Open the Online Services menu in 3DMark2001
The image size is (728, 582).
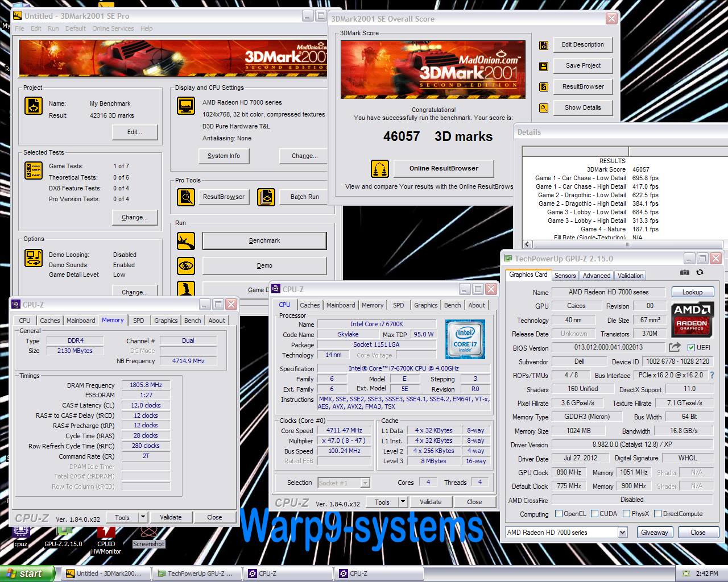coord(113,28)
